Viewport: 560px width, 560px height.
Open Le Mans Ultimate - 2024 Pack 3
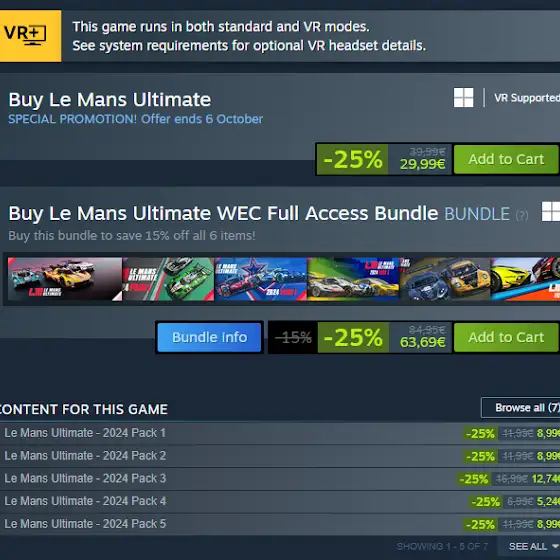(85, 479)
